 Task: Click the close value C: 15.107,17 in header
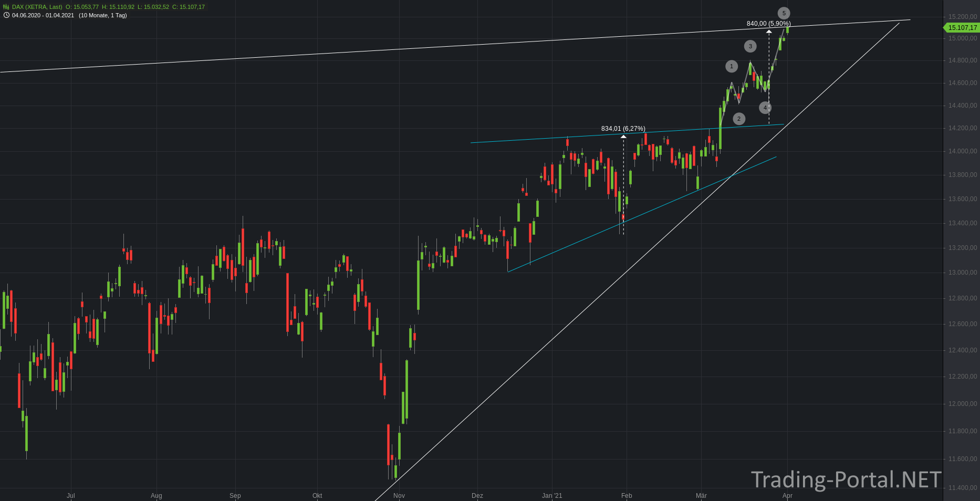pyautogui.click(x=189, y=7)
